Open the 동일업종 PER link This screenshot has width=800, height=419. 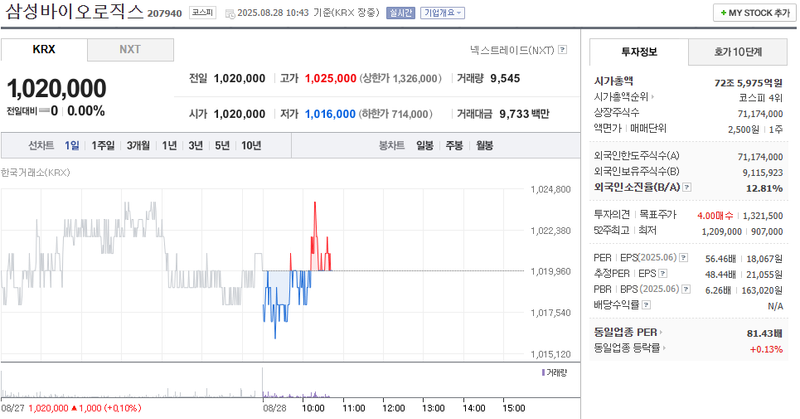click(x=628, y=332)
